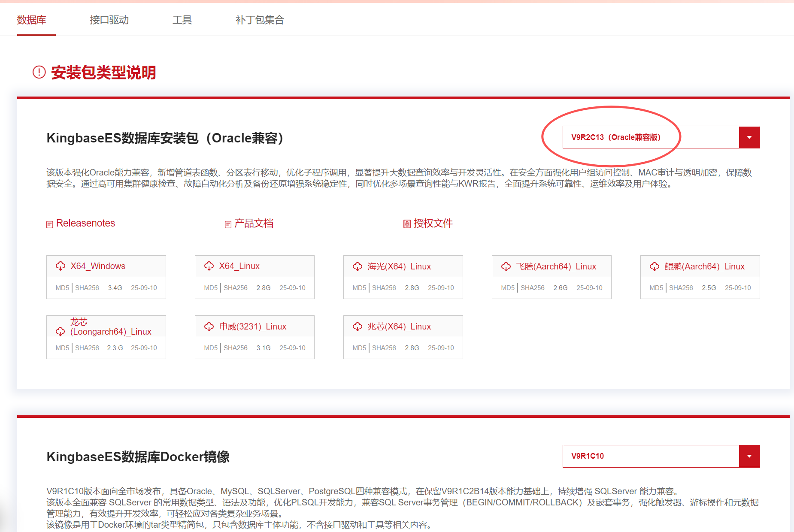Open the 授权文件 link
Screen dimensions: 794x532
click(x=433, y=223)
